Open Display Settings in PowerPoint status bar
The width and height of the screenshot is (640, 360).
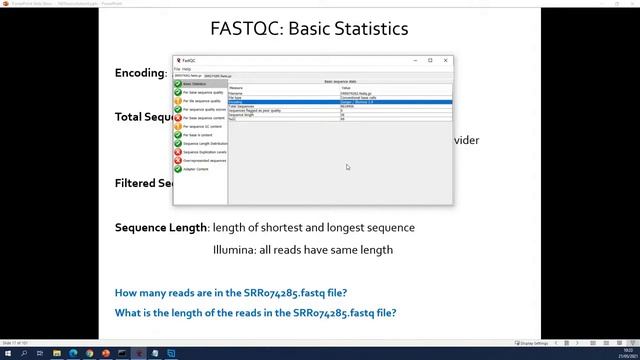pyautogui.click(x=531, y=343)
